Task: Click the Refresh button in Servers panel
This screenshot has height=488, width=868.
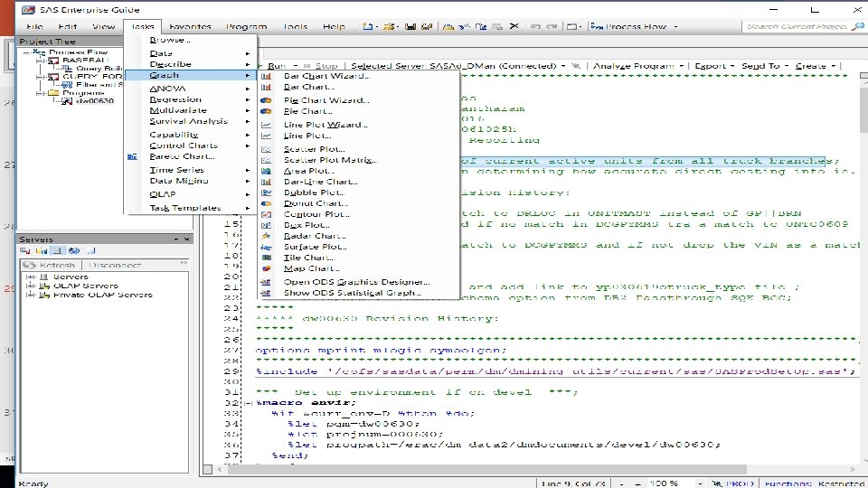Action: click(52, 265)
